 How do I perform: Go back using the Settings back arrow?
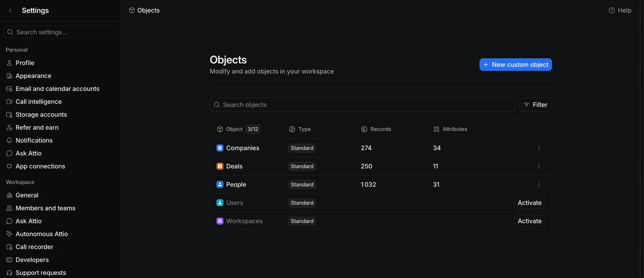(x=10, y=10)
